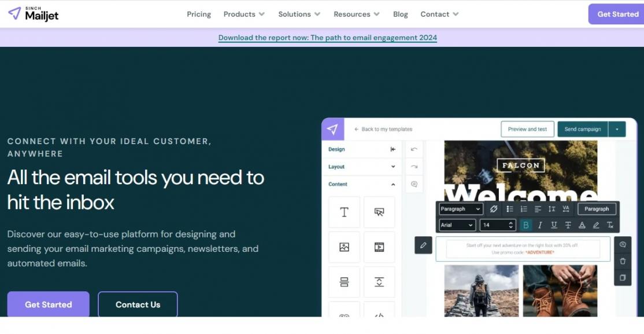Toggle Bold formatting off

click(x=525, y=225)
